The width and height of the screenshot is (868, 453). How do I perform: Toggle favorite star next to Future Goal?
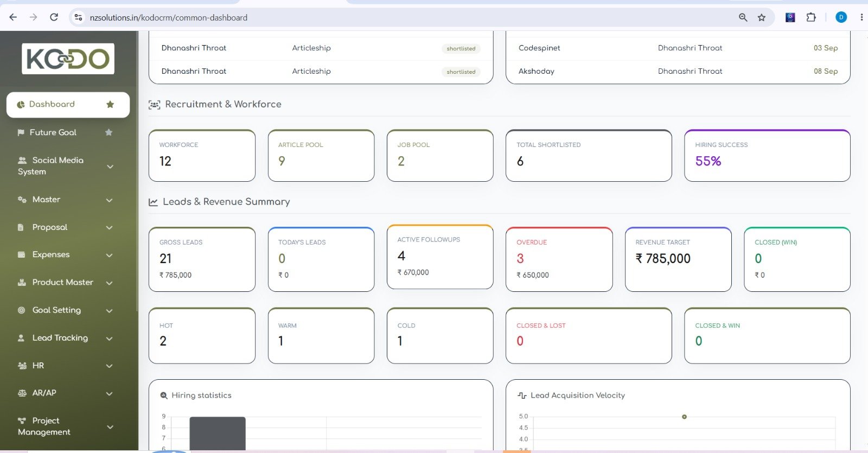point(108,132)
